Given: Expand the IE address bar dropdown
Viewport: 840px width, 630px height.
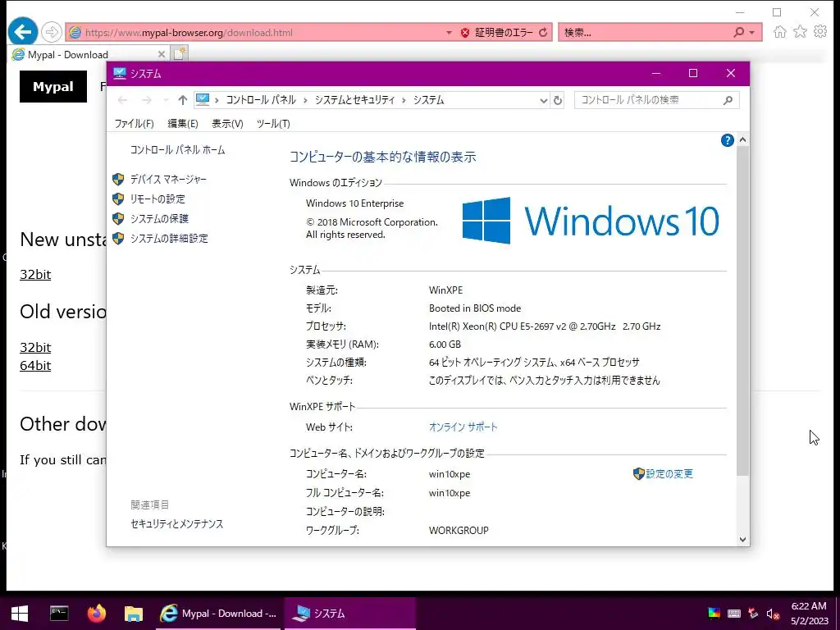Looking at the screenshot, I should [x=449, y=33].
